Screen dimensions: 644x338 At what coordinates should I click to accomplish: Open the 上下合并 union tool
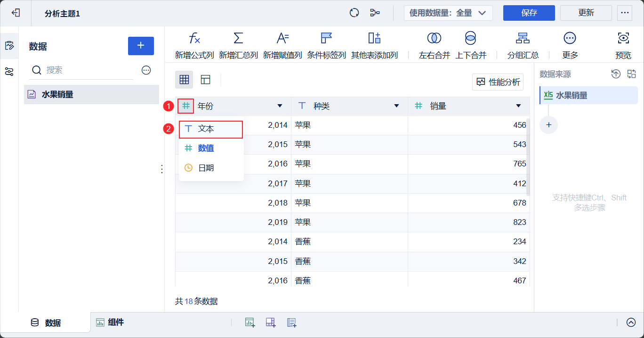point(470,39)
